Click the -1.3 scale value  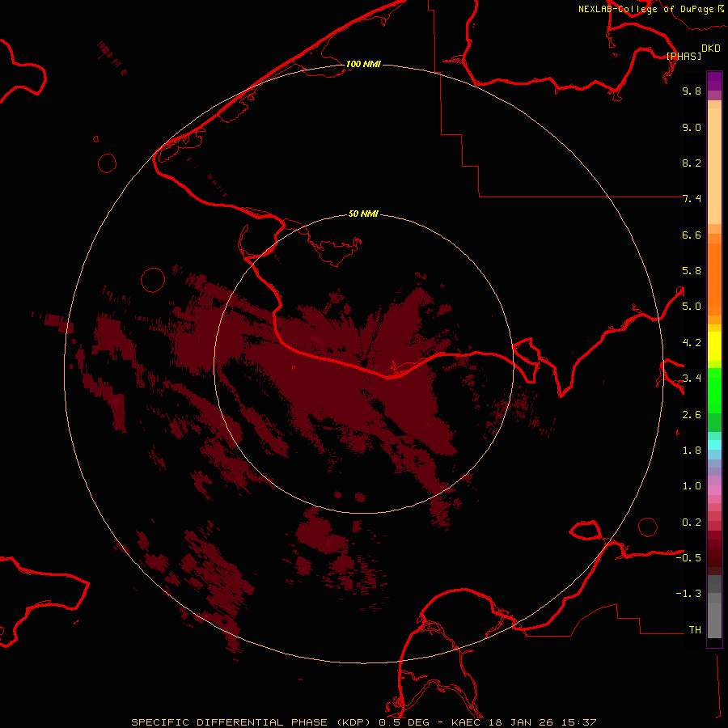coord(688,594)
